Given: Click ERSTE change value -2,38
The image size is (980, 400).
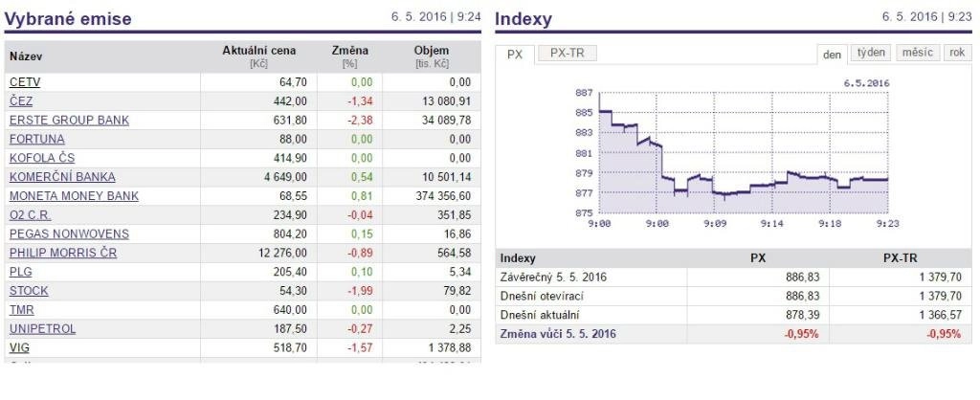Looking at the screenshot, I should pyautogui.click(x=360, y=120).
